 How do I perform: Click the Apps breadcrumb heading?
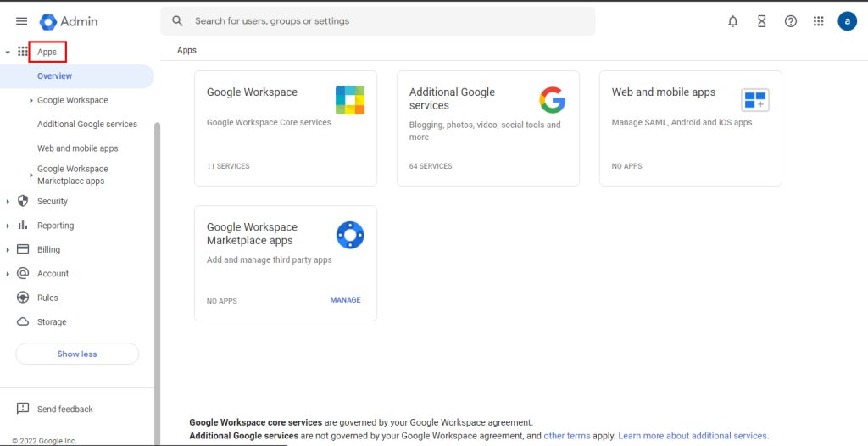coord(186,50)
